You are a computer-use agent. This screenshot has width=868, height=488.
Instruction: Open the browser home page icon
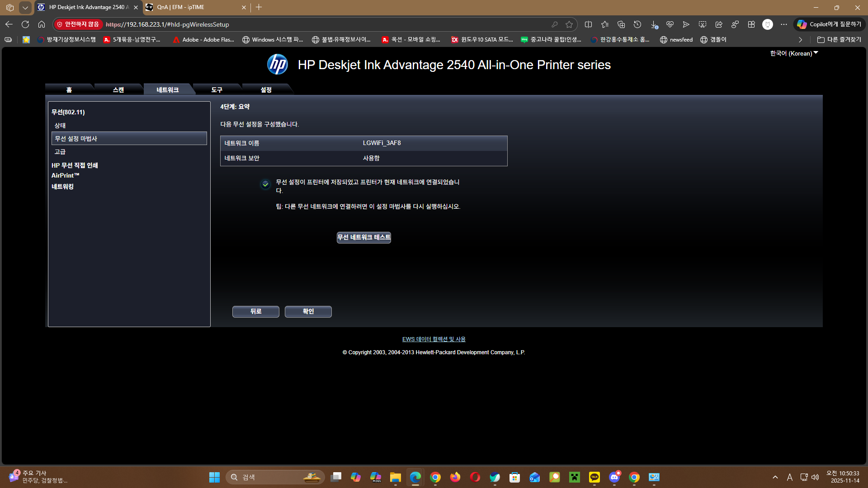[42, 24]
